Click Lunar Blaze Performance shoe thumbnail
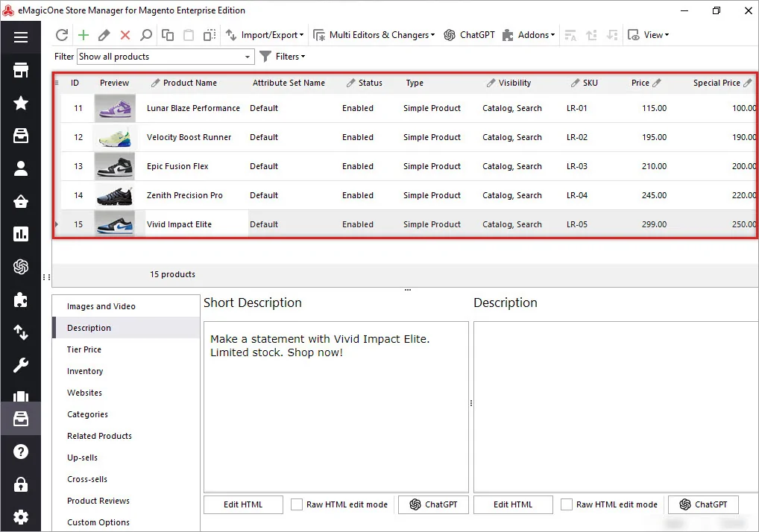 (115, 107)
